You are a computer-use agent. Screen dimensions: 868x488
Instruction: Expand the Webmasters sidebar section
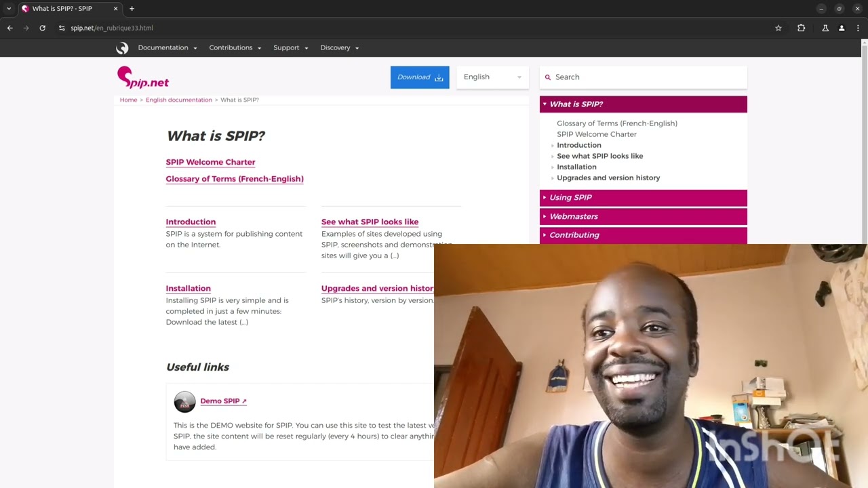644,216
